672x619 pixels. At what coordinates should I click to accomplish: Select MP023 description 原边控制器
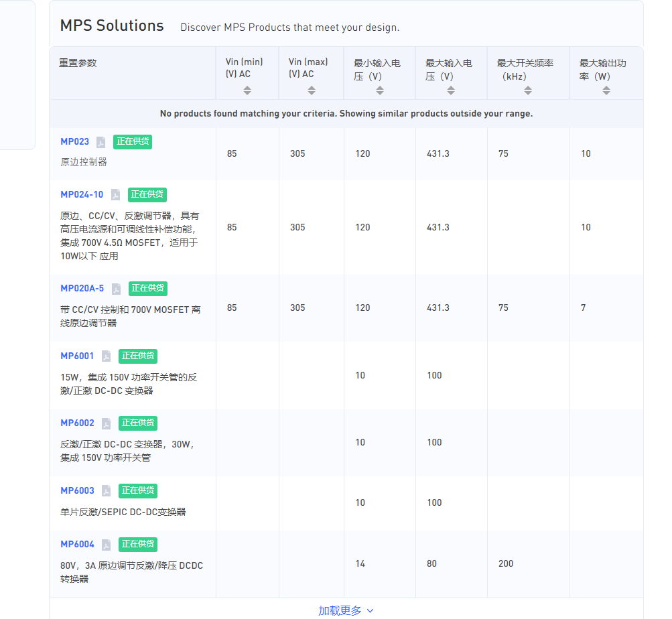[x=84, y=162]
